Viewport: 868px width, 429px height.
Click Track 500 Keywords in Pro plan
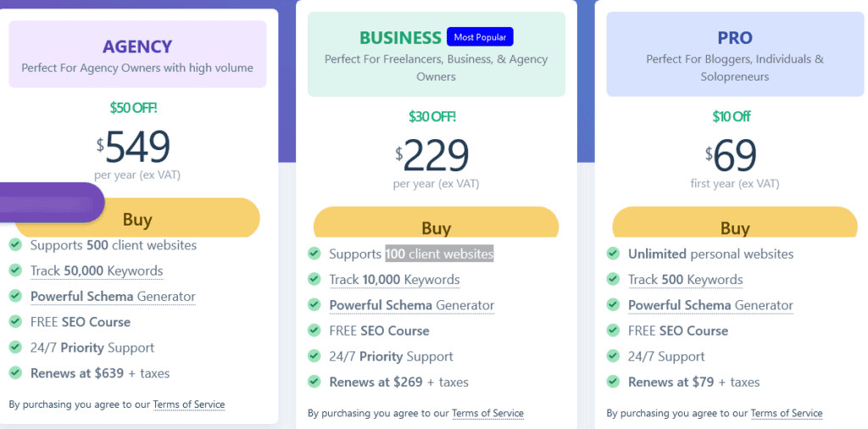click(685, 279)
